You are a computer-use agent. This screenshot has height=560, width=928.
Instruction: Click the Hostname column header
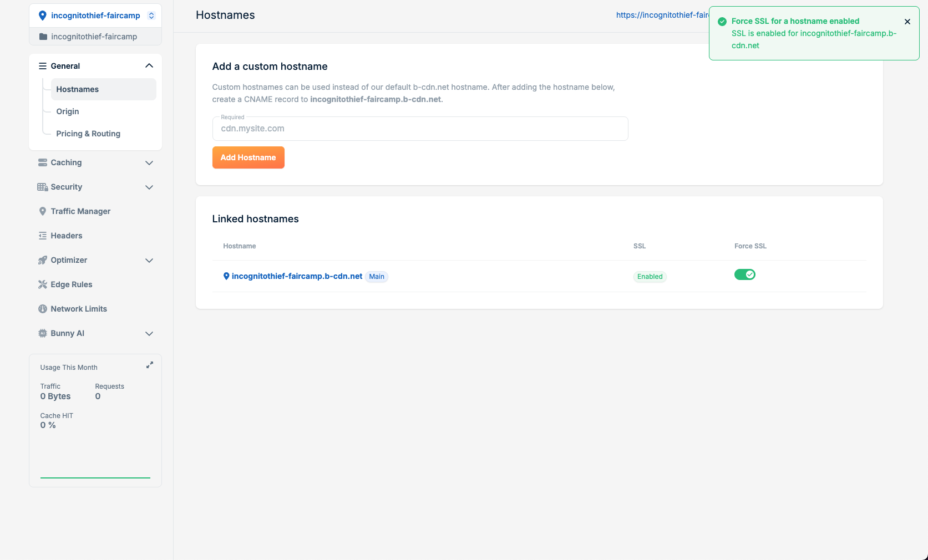[240, 246]
